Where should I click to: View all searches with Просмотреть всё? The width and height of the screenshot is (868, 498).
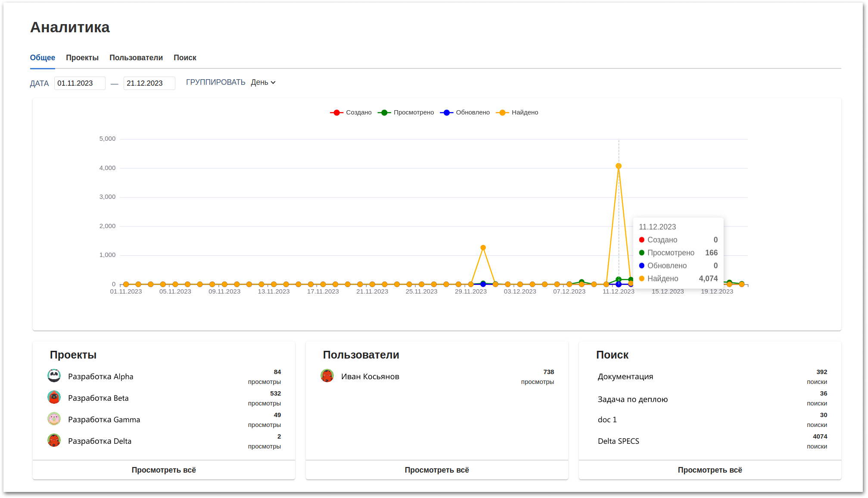710,470
